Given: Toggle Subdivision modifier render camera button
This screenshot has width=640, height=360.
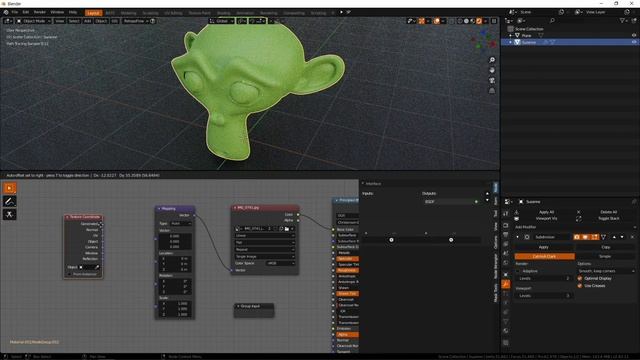Looking at the screenshot, I should tap(576, 237).
